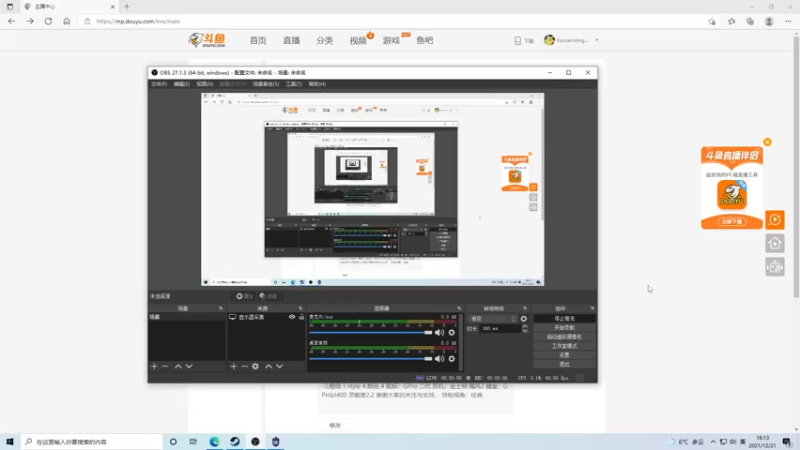Image resolution: width=800 pixels, height=450 pixels.
Task: Open the 帮助(H) menu in OBS
Action: click(x=317, y=84)
